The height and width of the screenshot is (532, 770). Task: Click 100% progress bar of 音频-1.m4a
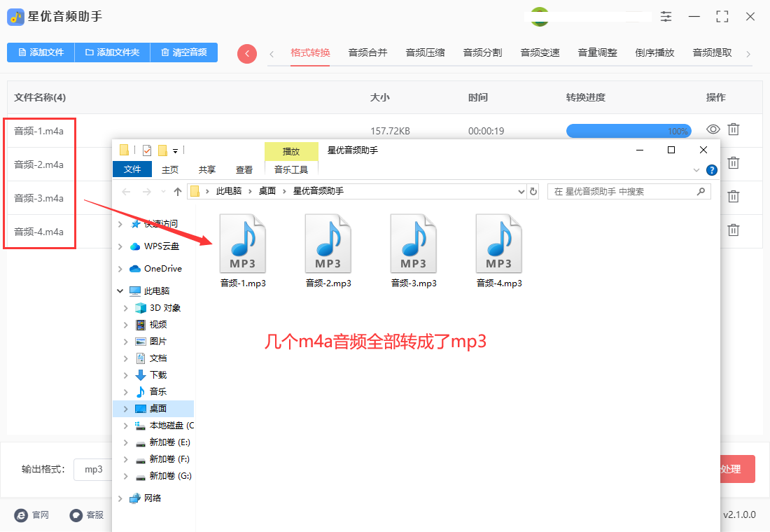tap(629, 131)
